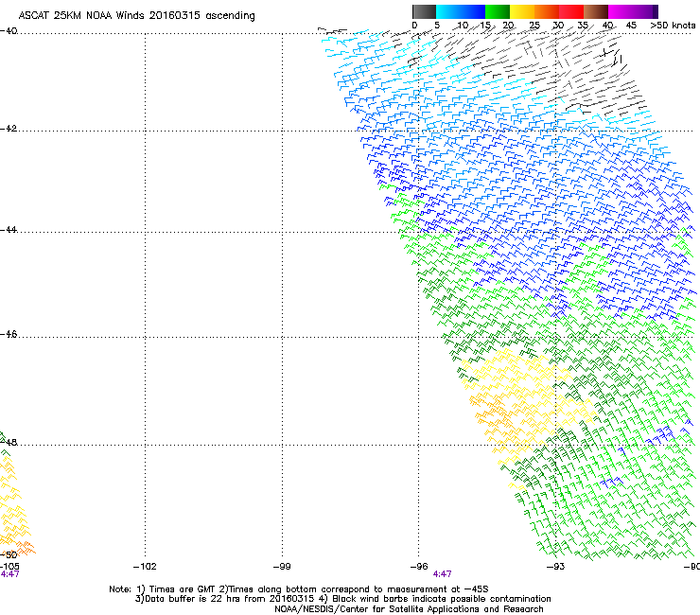Click the dark purple 45-50 knots legend color

pyautogui.click(x=645, y=11)
